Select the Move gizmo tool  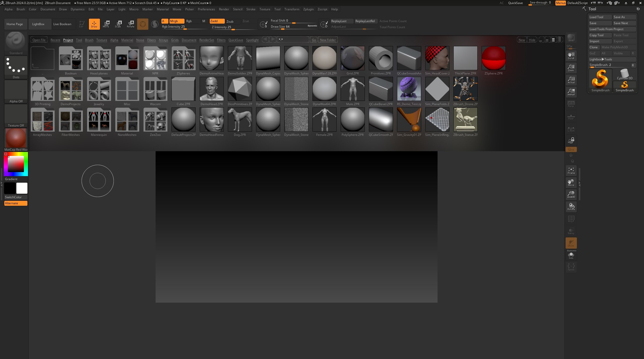pyautogui.click(x=106, y=24)
